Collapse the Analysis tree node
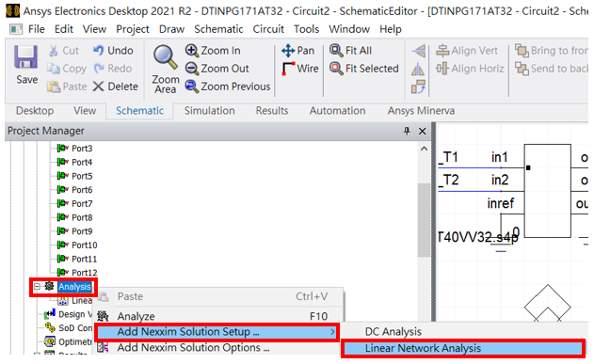Viewport: 594px width, 364px height. 37,287
